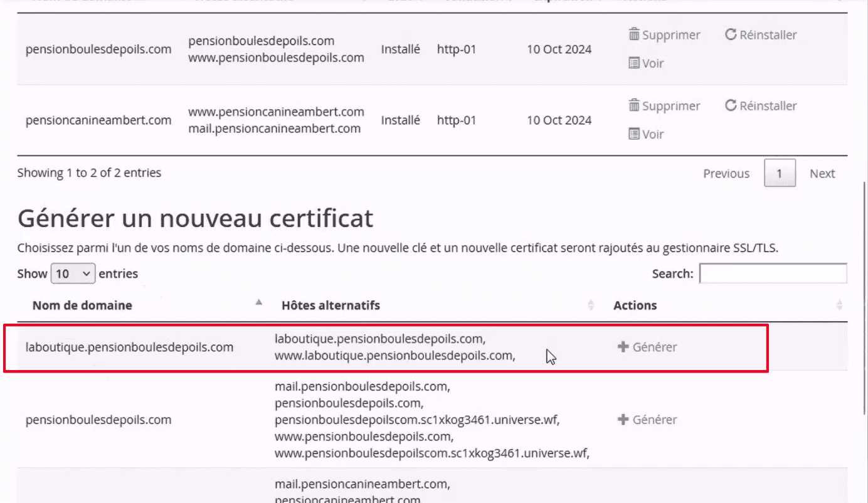Viewport: 868px width, 503px height.
Task: Click Showing 1 to 2 of 2 entries
Action: (89, 172)
